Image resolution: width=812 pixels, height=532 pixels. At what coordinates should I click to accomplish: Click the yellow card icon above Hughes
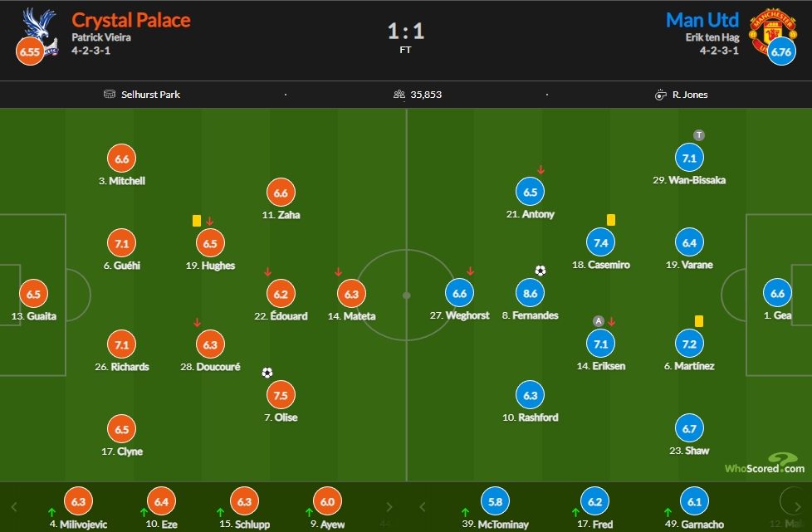[x=196, y=221]
